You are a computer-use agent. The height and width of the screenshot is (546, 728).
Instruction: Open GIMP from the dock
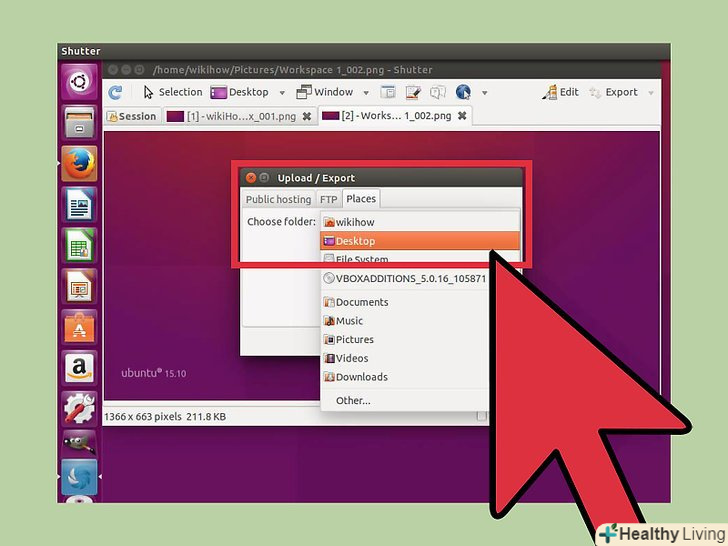click(x=79, y=442)
